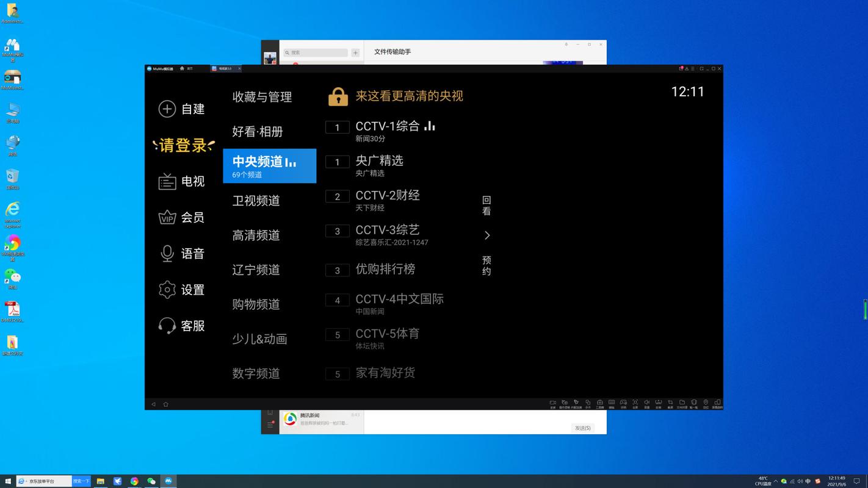
Task: Select the 电视 TV icon in sidebar
Action: point(167,181)
